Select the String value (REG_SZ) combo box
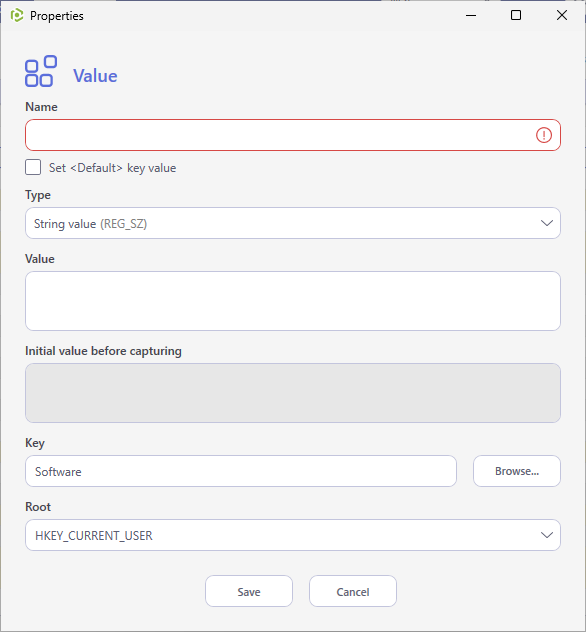 [x=293, y=223]
